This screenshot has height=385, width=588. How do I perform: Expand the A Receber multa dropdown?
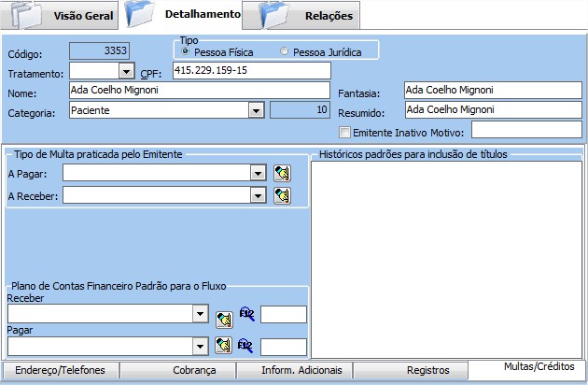pyautogui.click(x=257, y=195)
